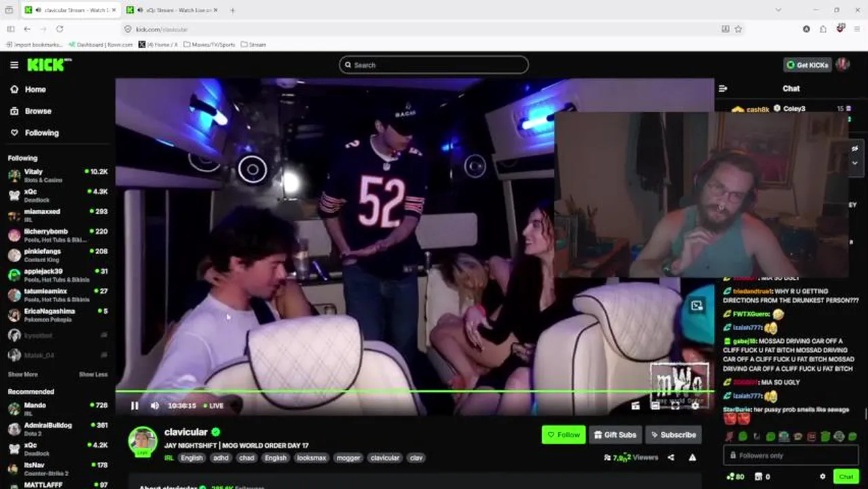Viewport: 868px width, 489px height.
Task: Toggle picture-in-picture icon on video
Action: tap(697, 306)
